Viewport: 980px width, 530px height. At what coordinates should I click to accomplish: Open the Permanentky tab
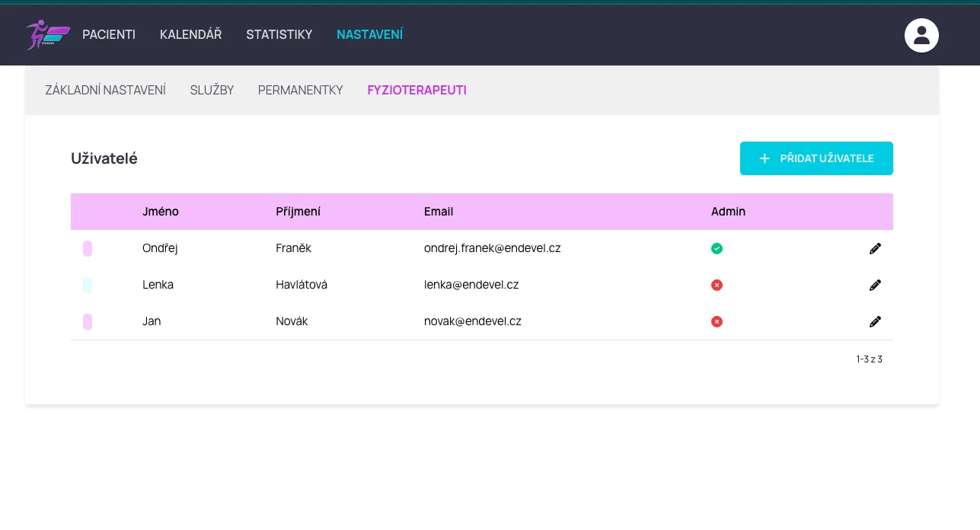point(300,90)
